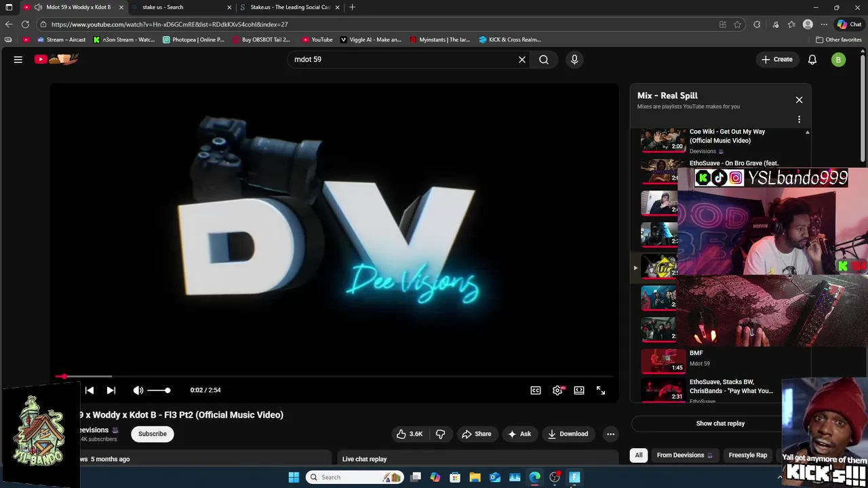Open File Explorer from the taskbar
868x488 pixels.
(x=475, y=477)
